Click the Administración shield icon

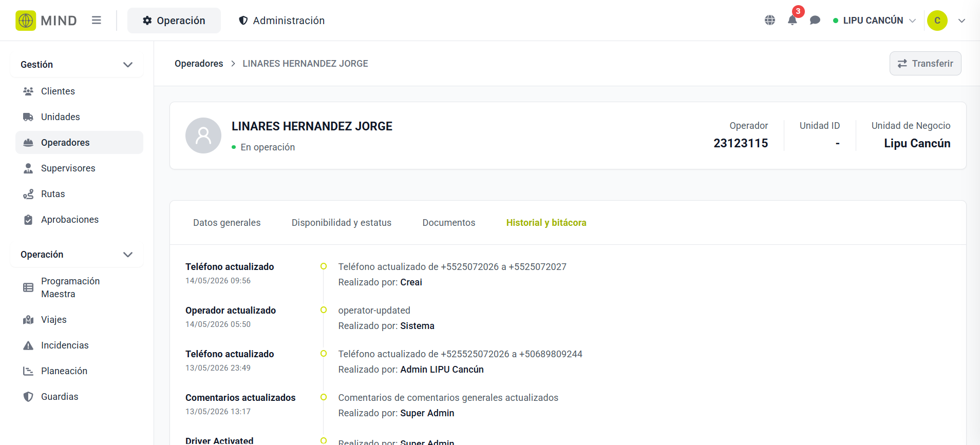243,21
